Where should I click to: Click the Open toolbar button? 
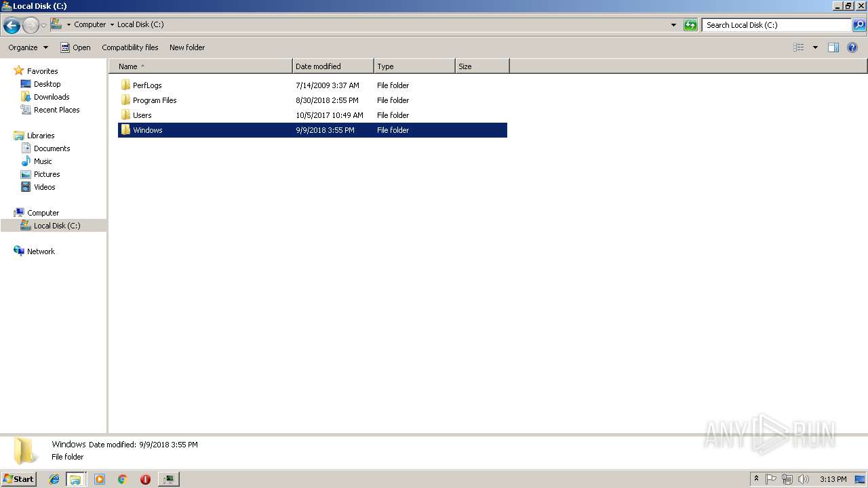(75, 47)
